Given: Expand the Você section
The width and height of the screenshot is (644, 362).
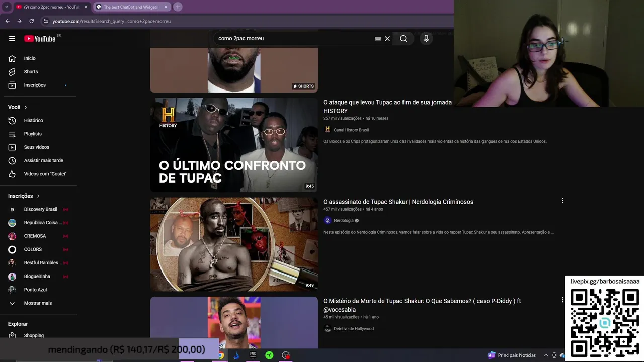Looking at the screenshot, I should pyautogui.click(x=18, y=107).
